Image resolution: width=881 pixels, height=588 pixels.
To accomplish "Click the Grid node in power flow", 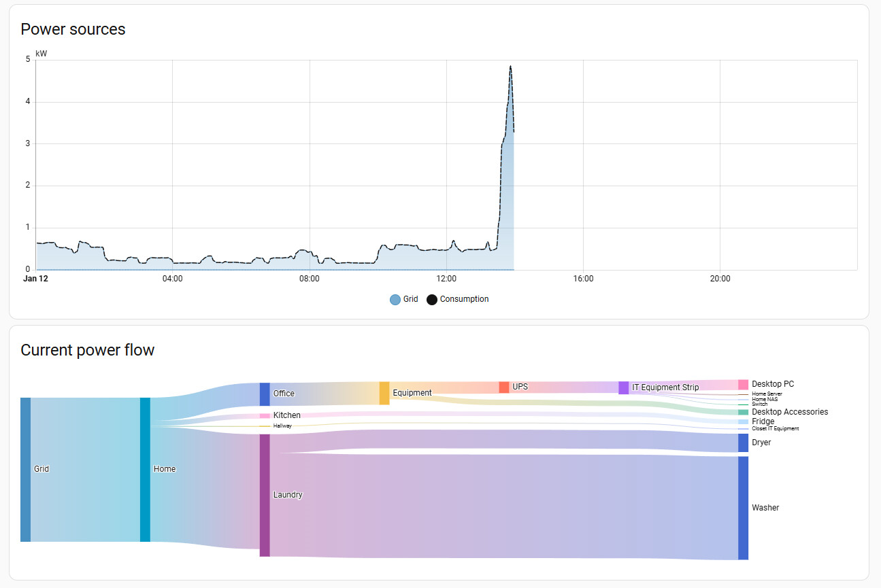I will point(26,469).
